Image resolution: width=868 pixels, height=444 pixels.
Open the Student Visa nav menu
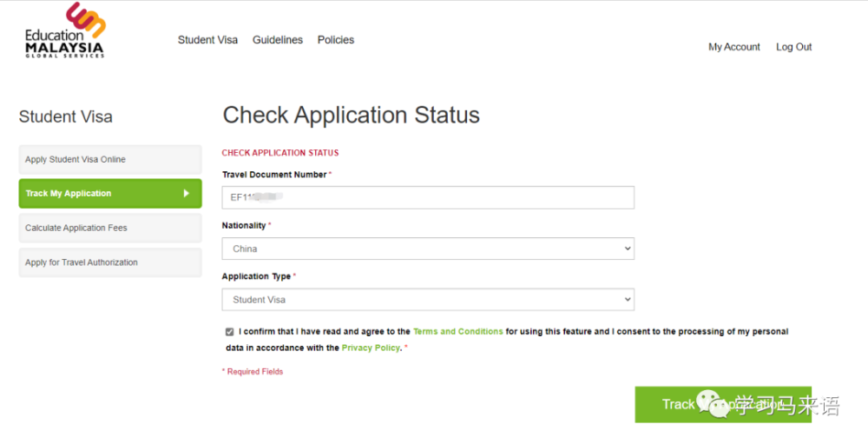(207, 40)
